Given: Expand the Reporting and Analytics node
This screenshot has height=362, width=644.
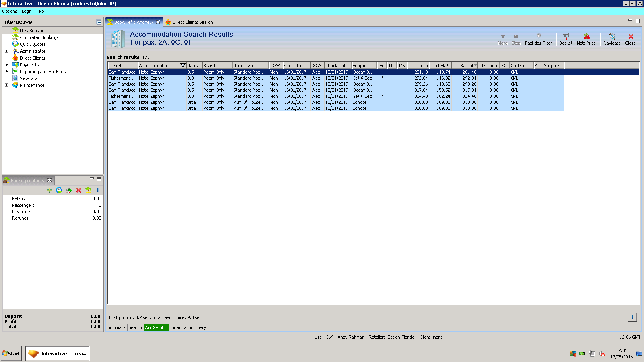Looking at the screenshot, I should (6, 72).
